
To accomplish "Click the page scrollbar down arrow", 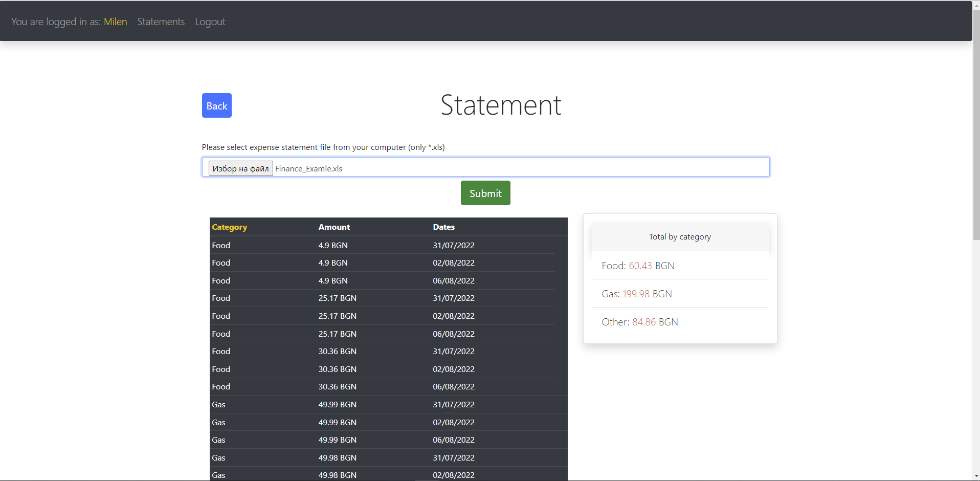I will 976,476.
